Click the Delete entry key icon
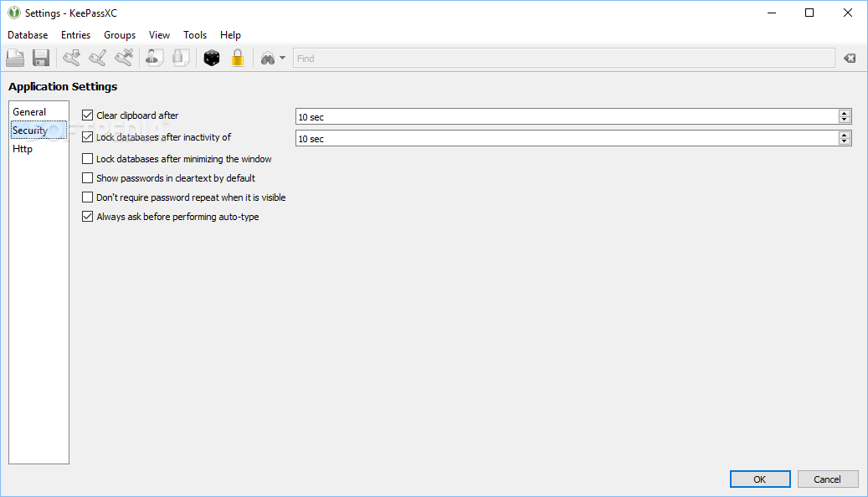 pyautogui.click(x=124, y=58)
